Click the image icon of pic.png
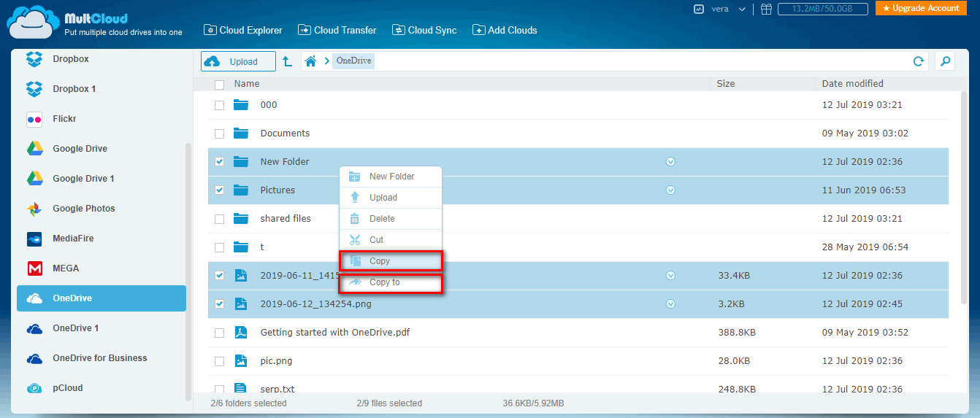The image size is (980, 418). tap(241, 360)
